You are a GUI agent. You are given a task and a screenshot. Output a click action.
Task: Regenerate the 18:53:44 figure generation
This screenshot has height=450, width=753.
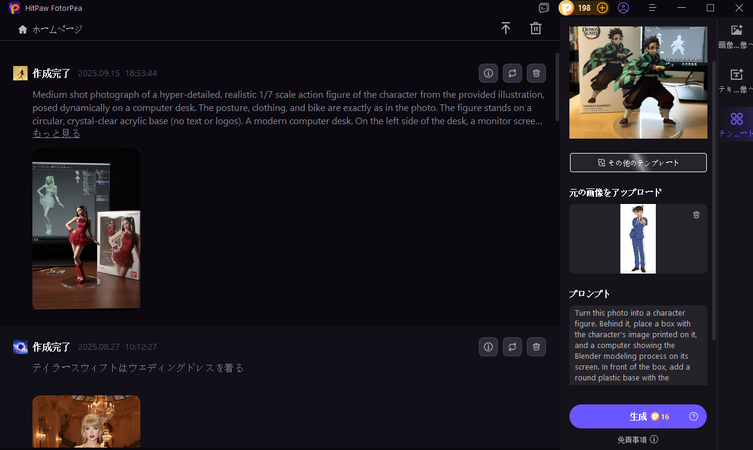pyautogui.click(x=512, y=73)
